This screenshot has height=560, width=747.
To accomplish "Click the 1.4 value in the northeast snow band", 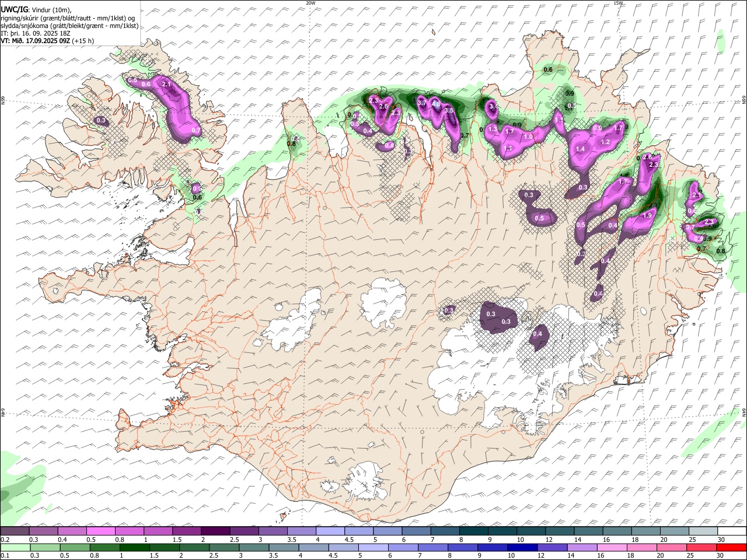I will click(x=580, y=149).
